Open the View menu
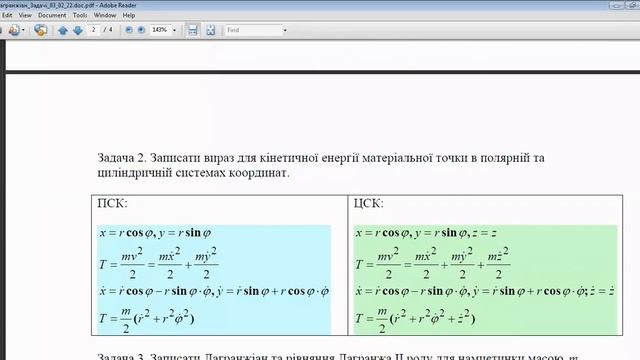This screenshot has width=640, height=360. click(25, 15)
